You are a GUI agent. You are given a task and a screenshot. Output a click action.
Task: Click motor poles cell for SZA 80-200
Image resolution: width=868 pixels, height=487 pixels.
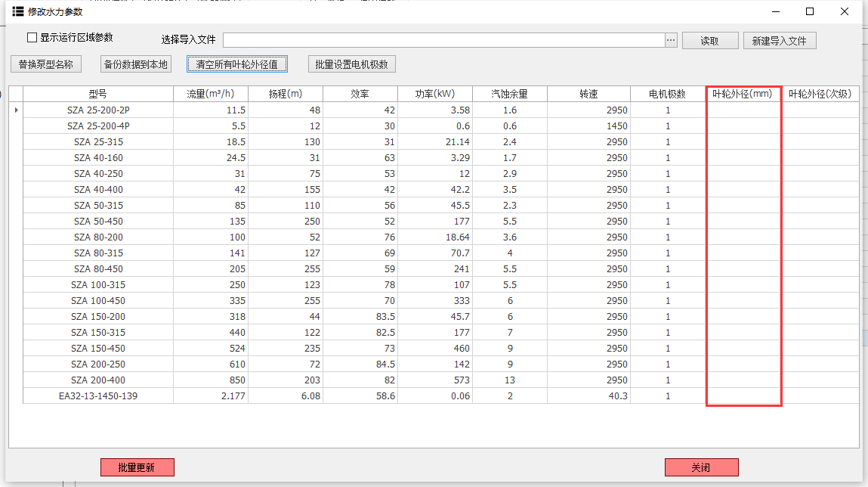point(668,237)
